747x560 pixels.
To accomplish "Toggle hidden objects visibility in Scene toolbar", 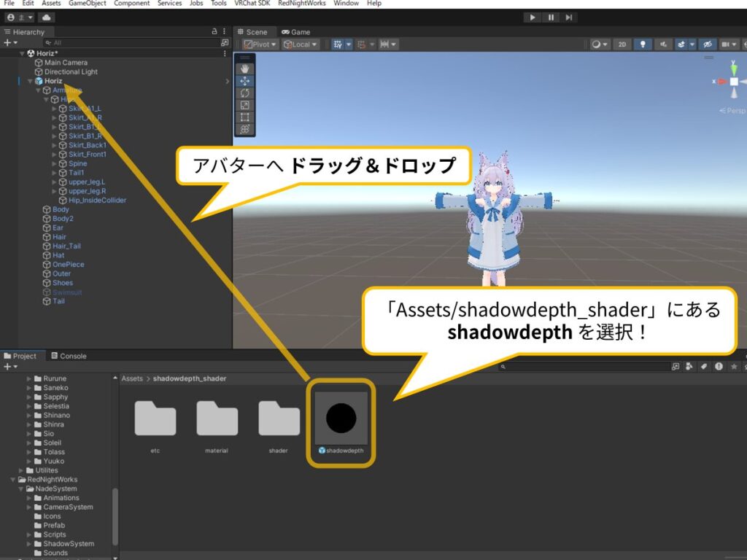I will click(x=705, y=44).
